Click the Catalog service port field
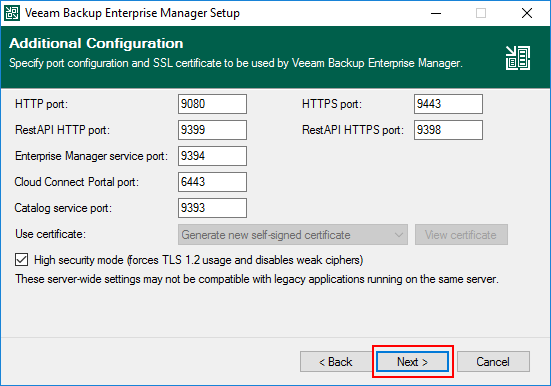This screenshot has width=551, height=386. click(212, 208)
